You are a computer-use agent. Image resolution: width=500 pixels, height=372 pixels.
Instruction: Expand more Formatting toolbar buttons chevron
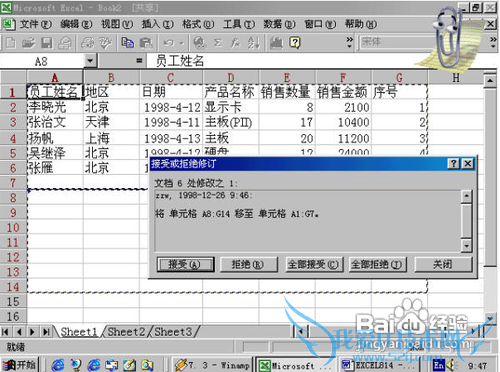[493, 42]
